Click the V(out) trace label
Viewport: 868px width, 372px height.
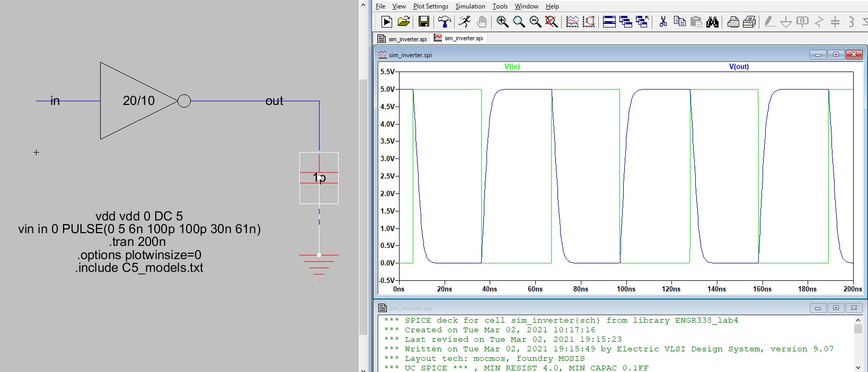739,67
